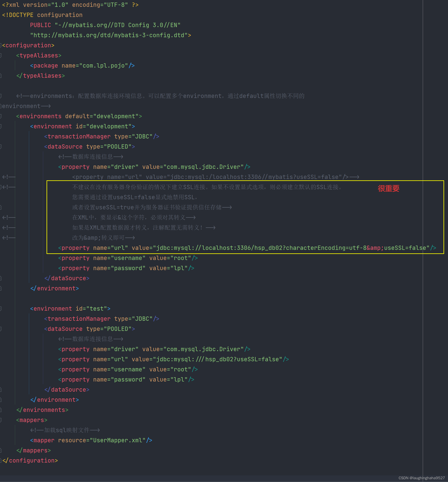Fold the environments default="development" block

[1, 116]
